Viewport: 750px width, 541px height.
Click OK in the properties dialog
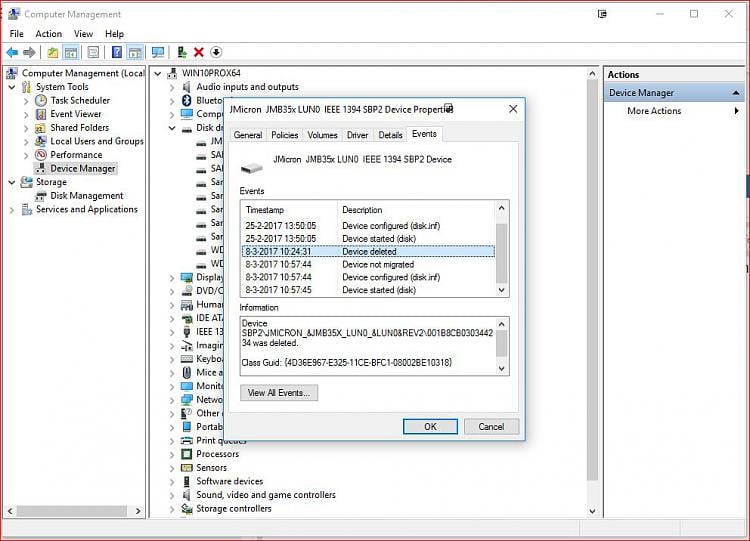tap(430, 426)
